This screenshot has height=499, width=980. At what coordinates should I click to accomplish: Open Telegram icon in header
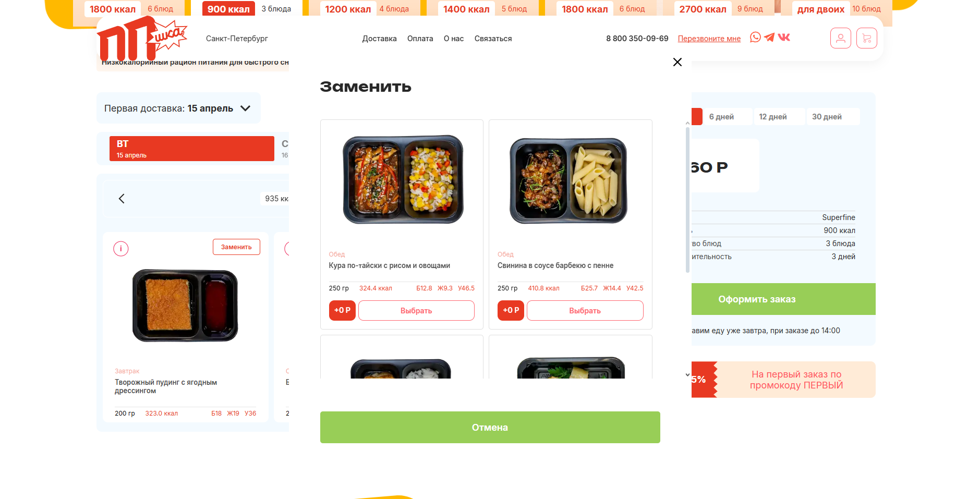point(769,37)
